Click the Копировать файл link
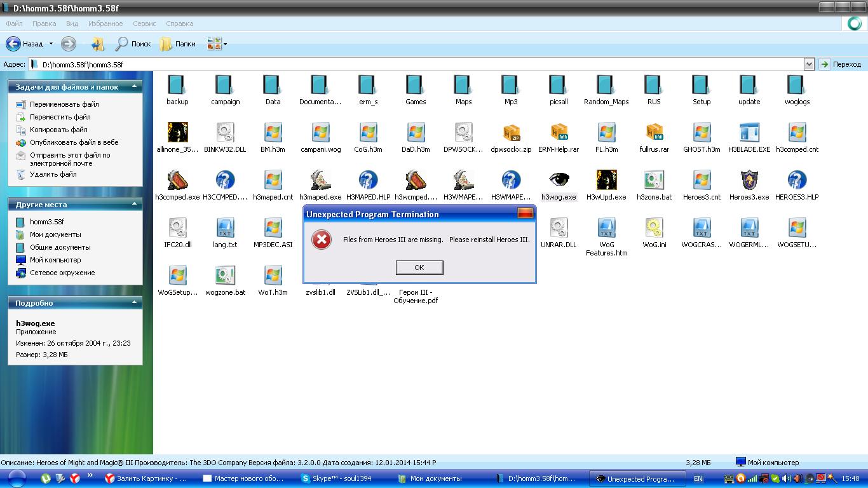Screen dimensions: 868x488 pyautogui.click(x=58, y=130)
